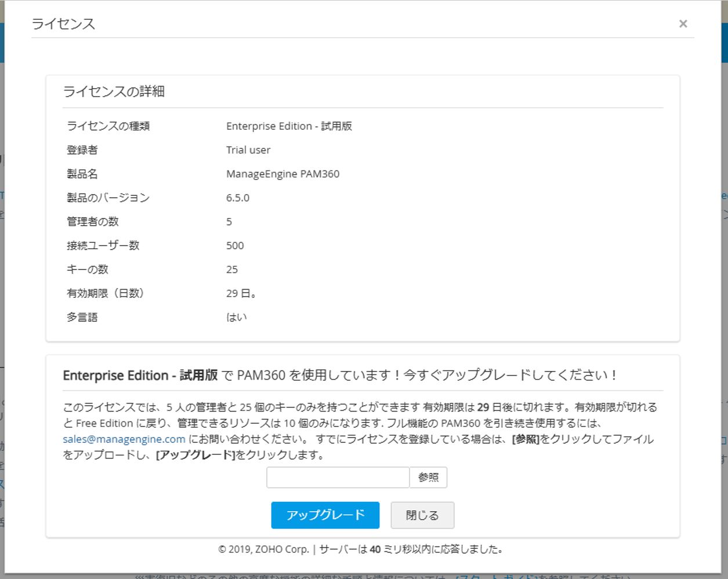Image resolution: width=728 pixels, height=579 pixels.
Task: Click the キーの数 label
Action: point(87,269)
